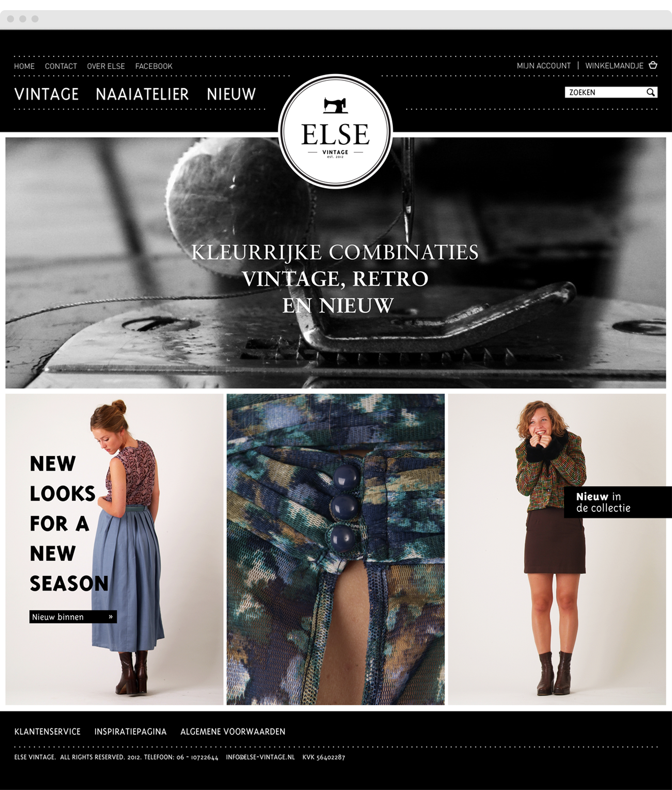
Task: Click the shopping basket icon
Action: [653, 65]
